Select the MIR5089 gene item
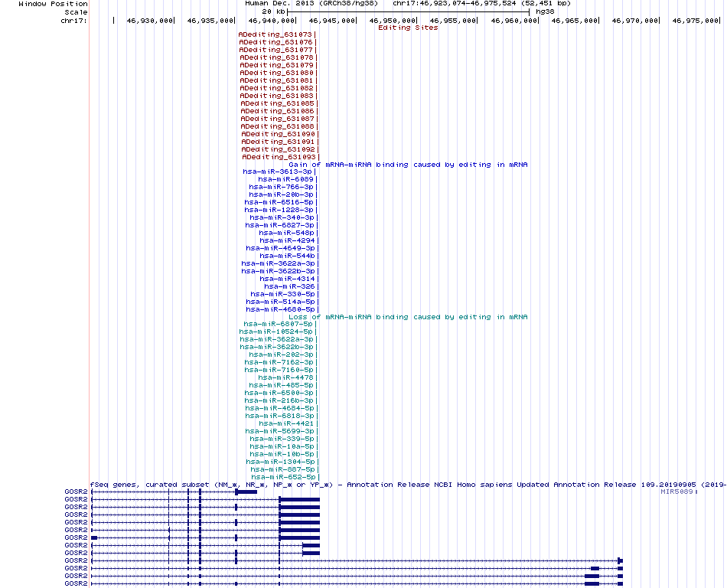 click(677, 492)
